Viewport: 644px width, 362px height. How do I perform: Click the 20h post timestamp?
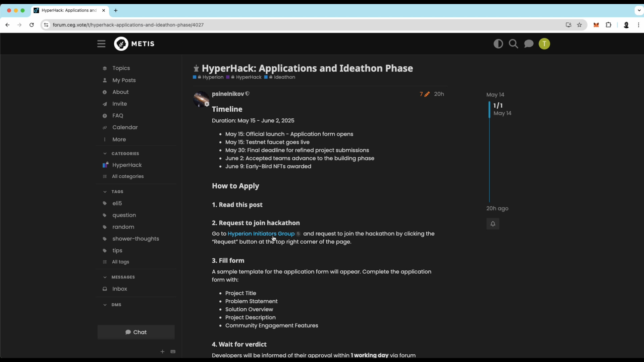[439, 94]
